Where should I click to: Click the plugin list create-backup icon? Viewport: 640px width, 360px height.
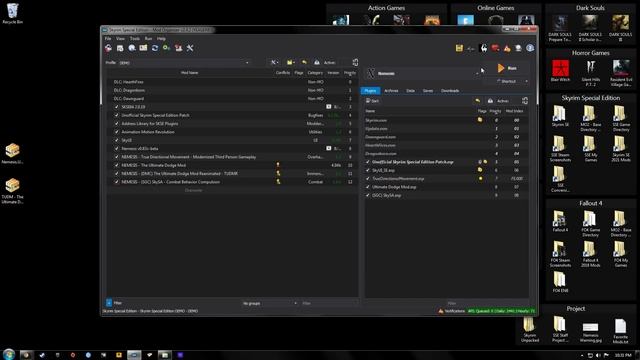pos(490,101)
